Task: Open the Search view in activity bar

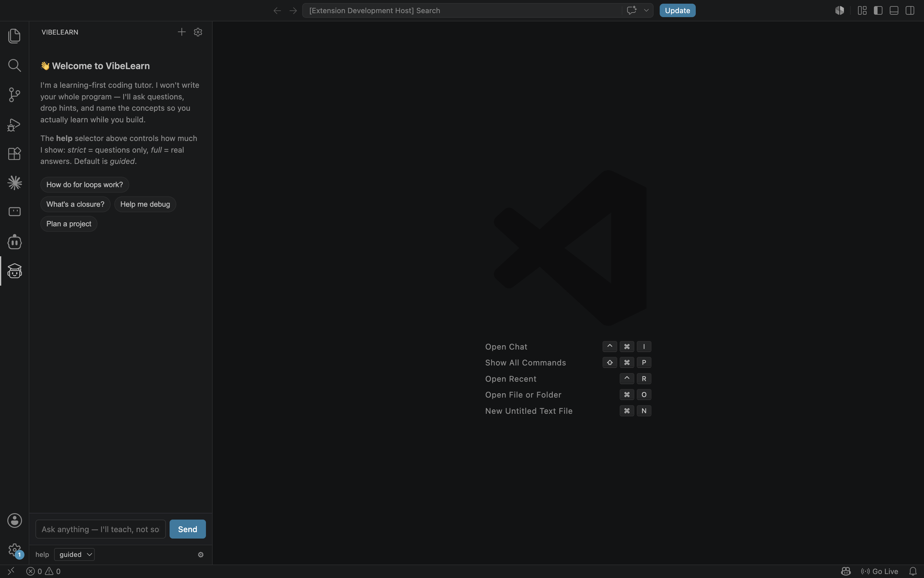Action: pos(14,65)
